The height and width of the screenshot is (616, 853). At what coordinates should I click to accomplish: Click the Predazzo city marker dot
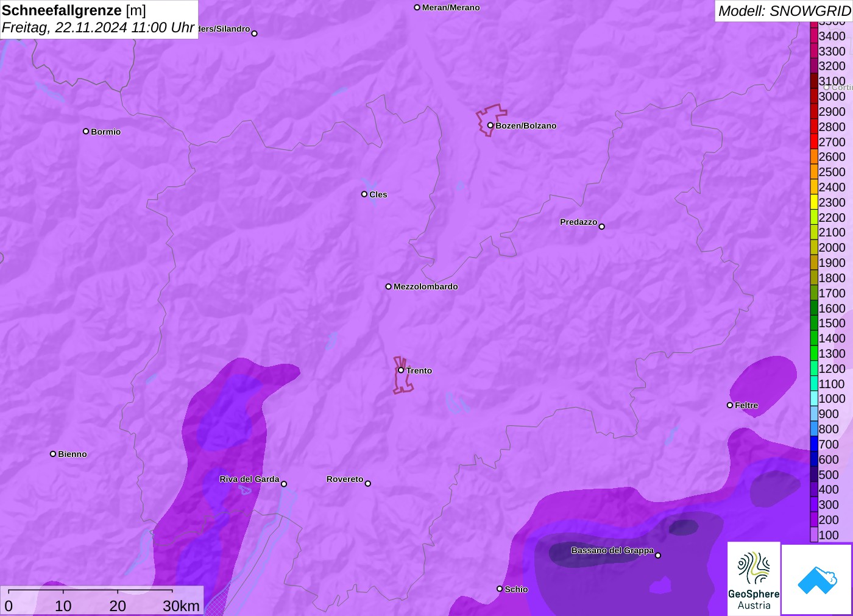click(602, 227)
